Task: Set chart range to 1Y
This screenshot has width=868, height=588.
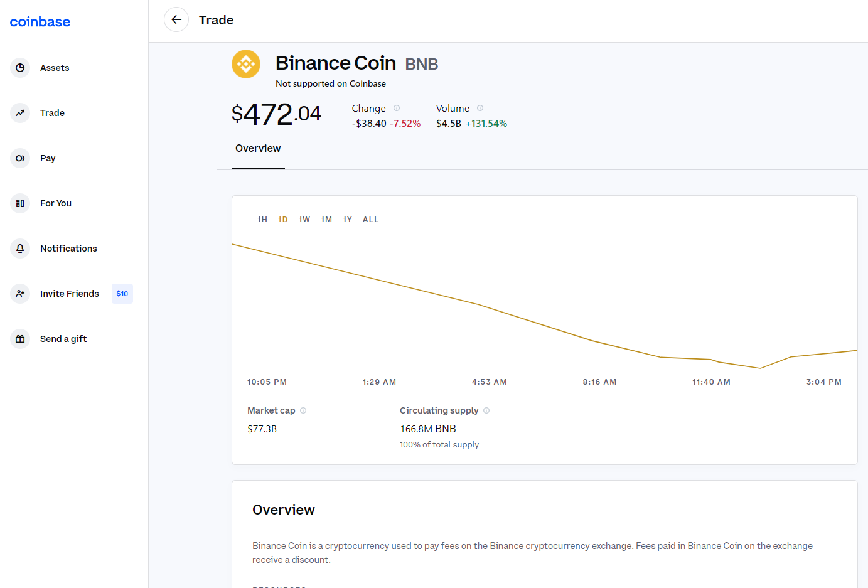Action: (348, 220)
